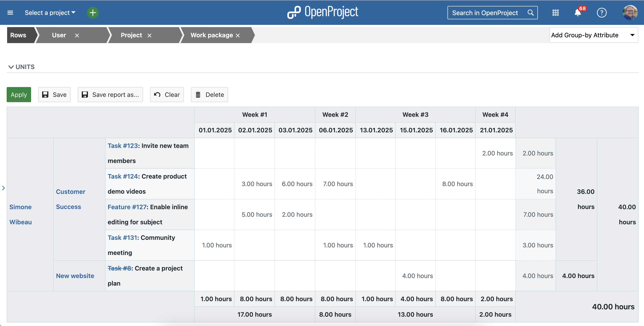Click the Clear button
The width and height of the screenshot is (644, 326).
pyautogui.click(x=167, y=95)
